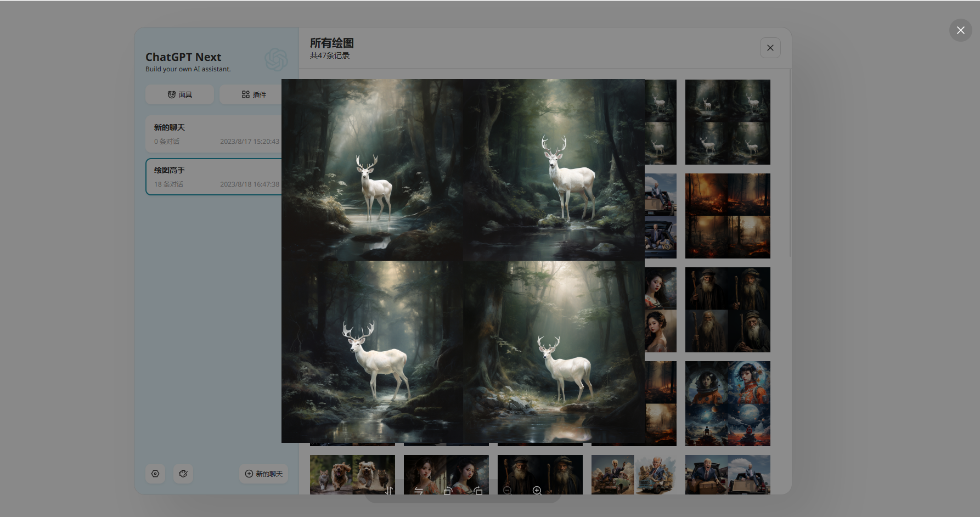Open the bottom-row suited man in car thumbnail
Viewport: 980px width, 517px height.
[x=728, y=475]
